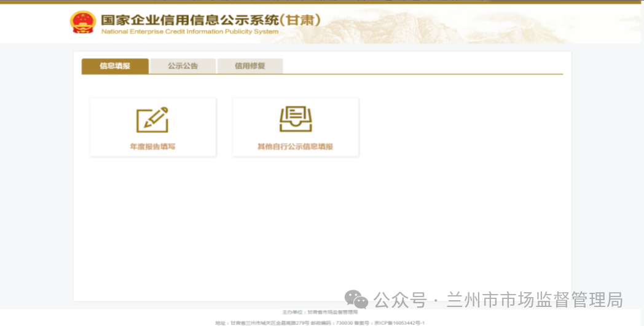Viewport: 644px width, 326px height.
Task: Click the national emblem logo
Action: tap(82, 23)
